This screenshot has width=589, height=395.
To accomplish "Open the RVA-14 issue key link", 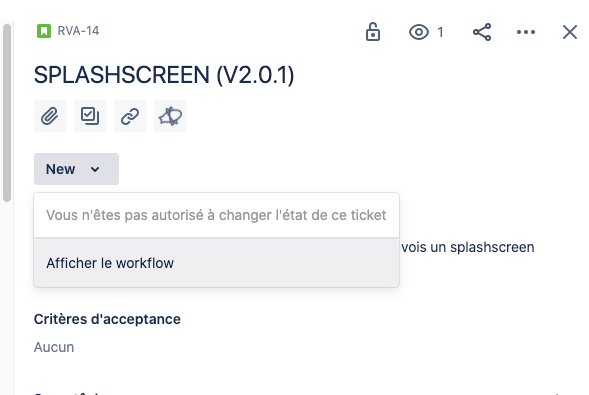I will (x=78, y=31).
